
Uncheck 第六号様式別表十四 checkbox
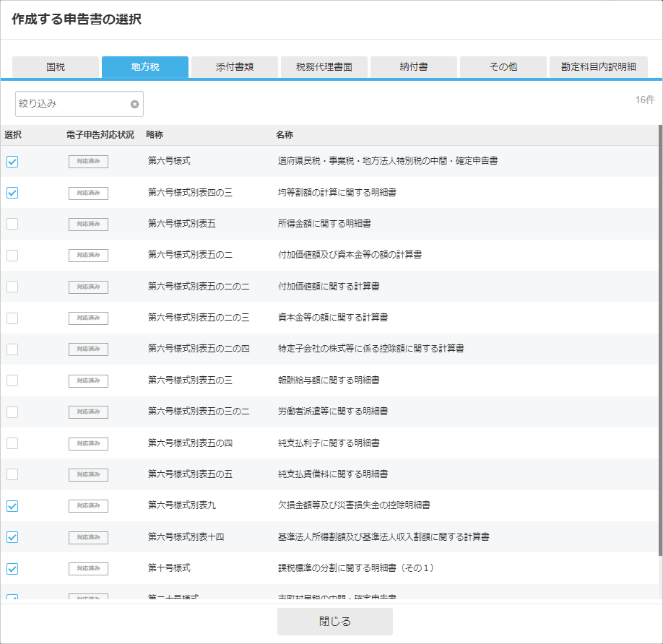tap(12, 537)
